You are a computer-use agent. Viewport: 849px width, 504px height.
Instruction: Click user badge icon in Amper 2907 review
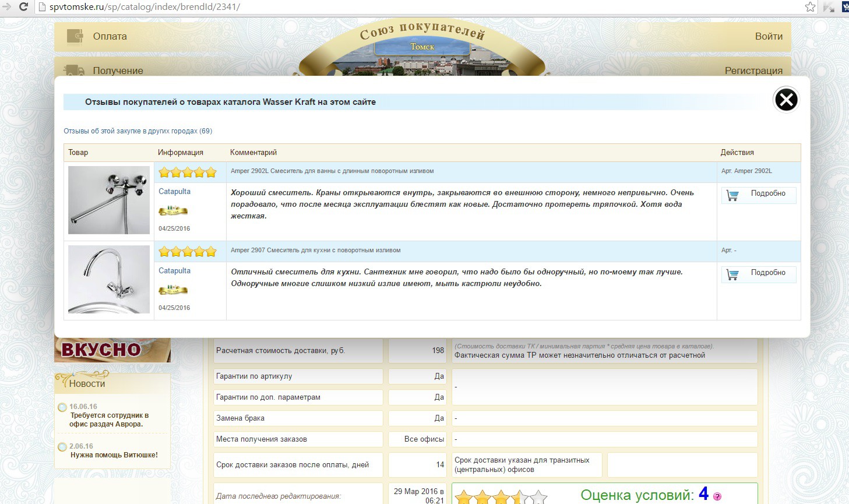click(x=173, y=290)
